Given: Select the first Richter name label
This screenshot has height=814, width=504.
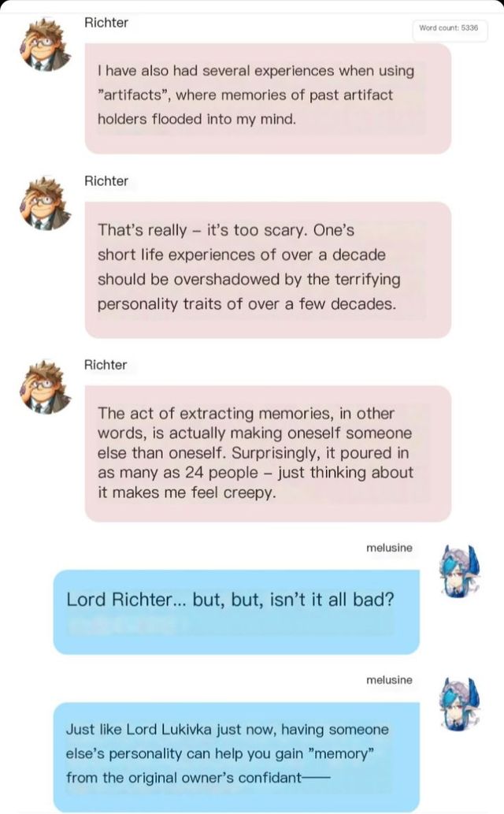Looking at the screenshot, I should (106, 22).
